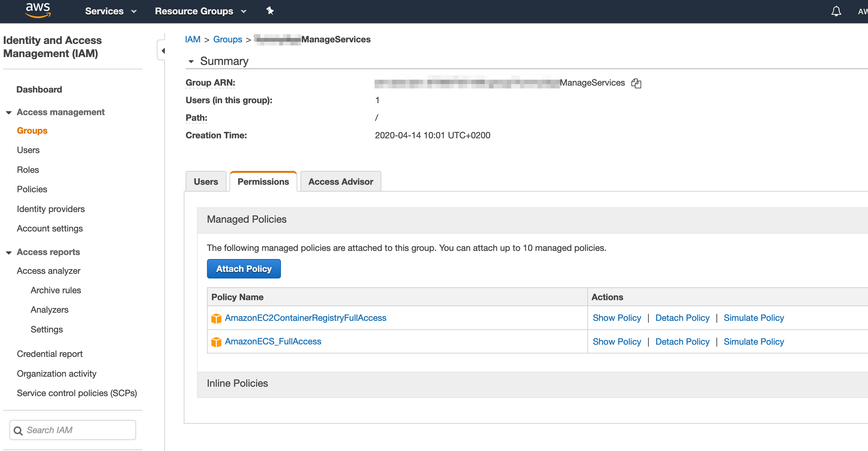Click the Attach Policy button
Screen dimensions: 868x451
click(244, 269)
